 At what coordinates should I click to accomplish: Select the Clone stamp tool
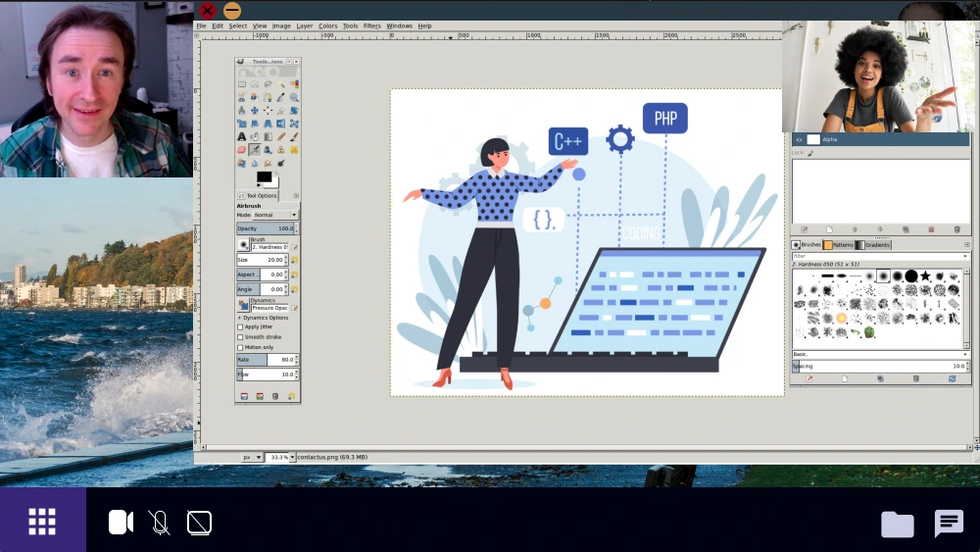click(x=280, y=149)
